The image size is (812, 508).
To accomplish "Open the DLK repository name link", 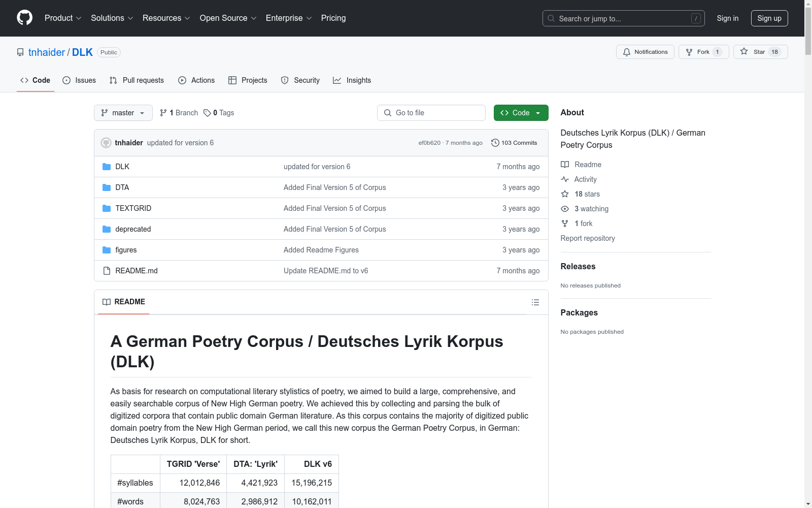I will tap(82, 52).
